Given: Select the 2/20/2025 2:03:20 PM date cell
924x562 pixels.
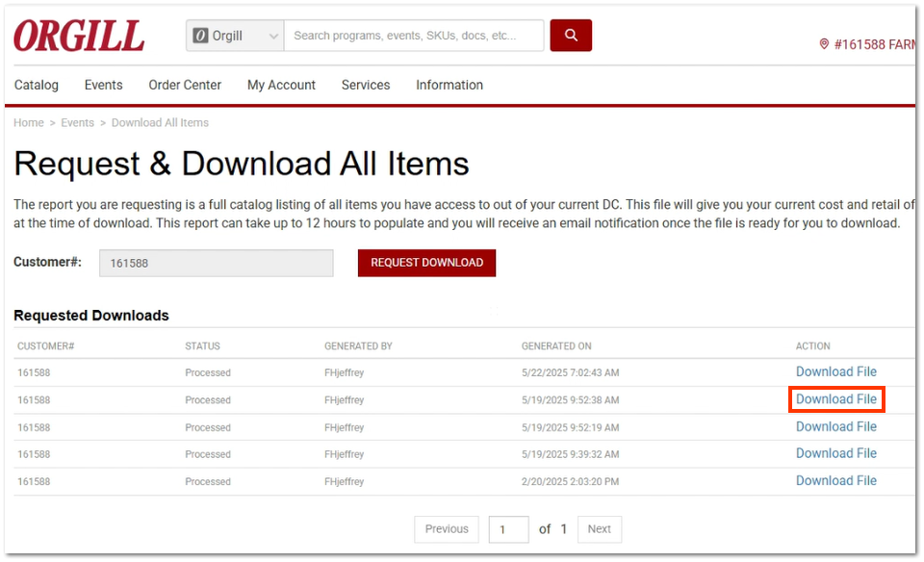Looking at the screenshot, I should pyautogui.click(x=571, y=482).
